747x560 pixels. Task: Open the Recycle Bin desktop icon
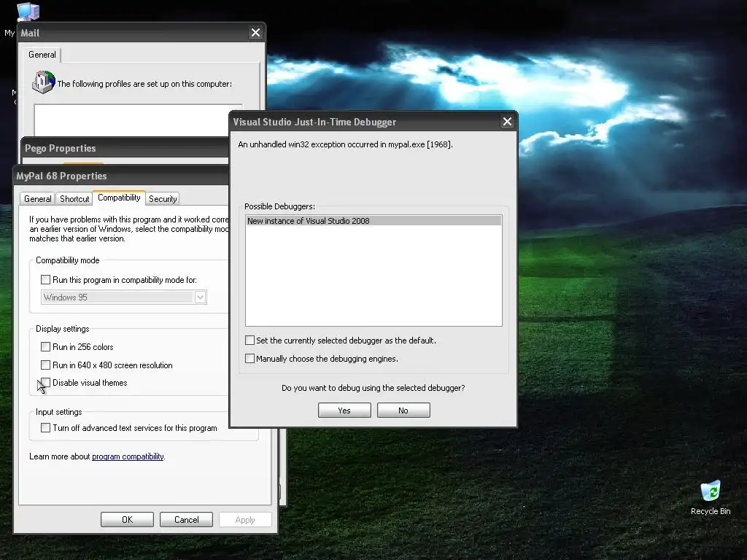click(711, 497)
